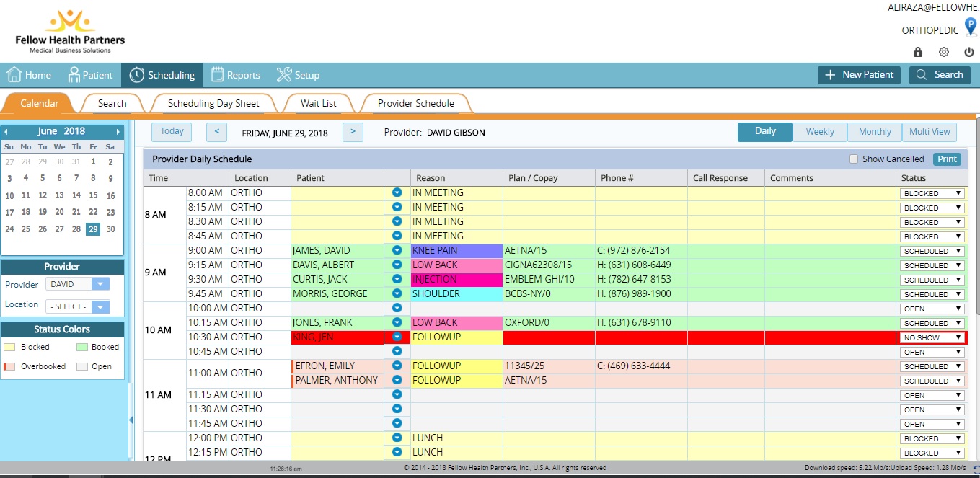Collapse the left sidebar panel arrow
This screenshot has width=980, height=478.
(131, 420)
